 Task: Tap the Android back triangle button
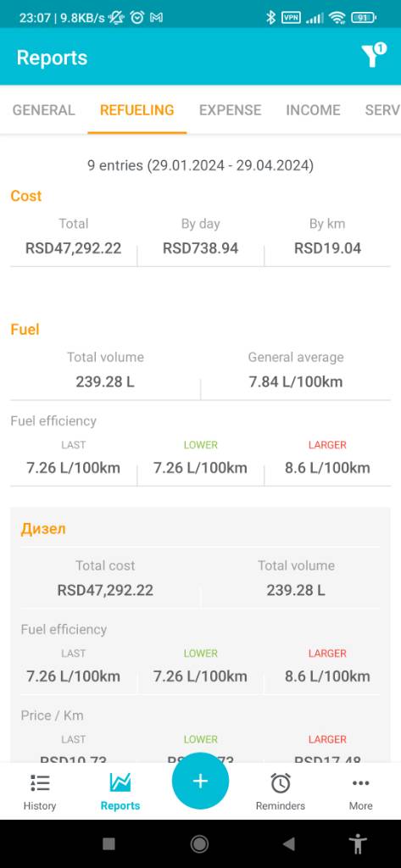[x=288, y=843]
